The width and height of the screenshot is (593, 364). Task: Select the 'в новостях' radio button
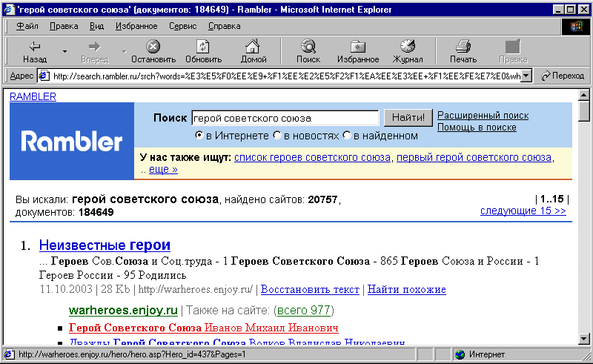tap(276, 135)
